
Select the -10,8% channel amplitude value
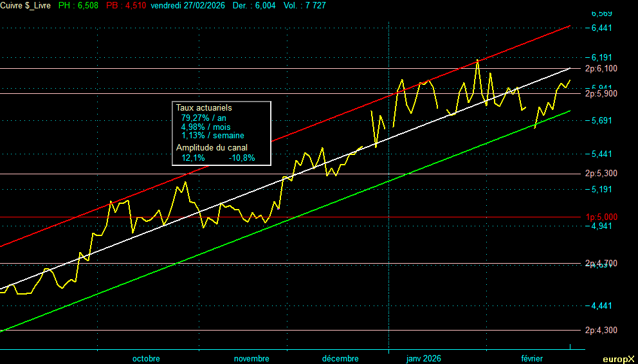point(242,157)
